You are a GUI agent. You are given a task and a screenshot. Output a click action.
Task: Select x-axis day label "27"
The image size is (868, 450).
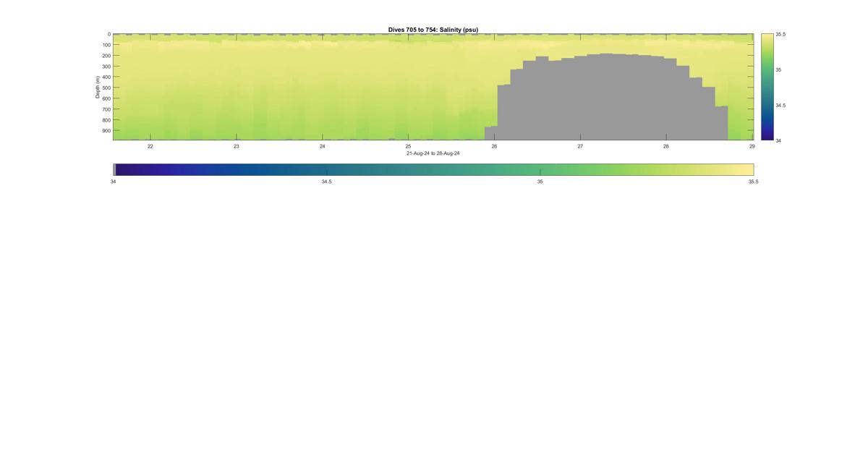(580, 146)
